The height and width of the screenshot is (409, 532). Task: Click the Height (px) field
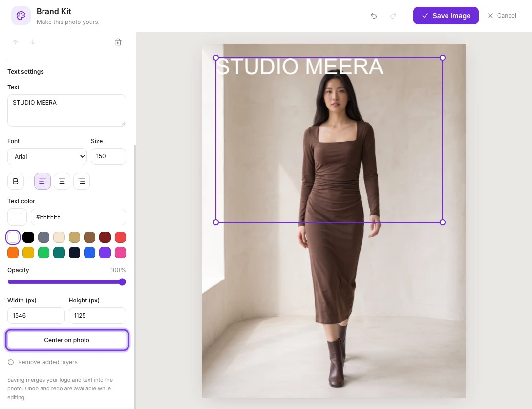pyautogui.click(x=97, y=316)
